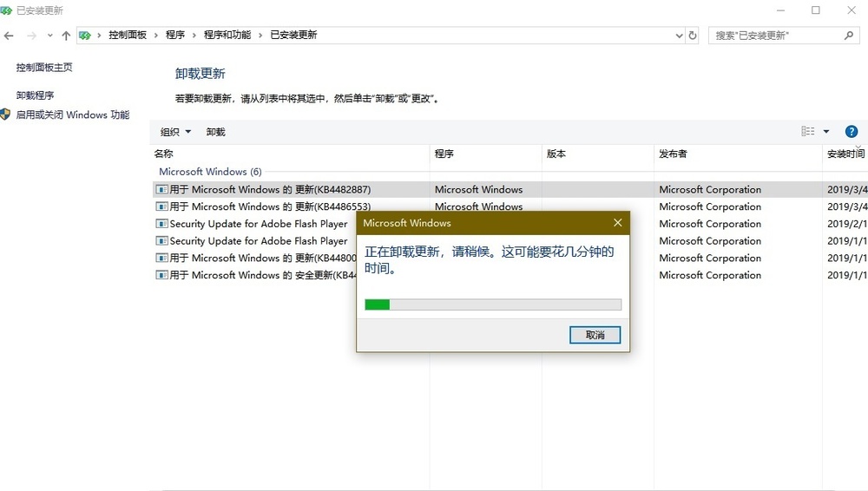Open the recent locations dropdown arrow
This screenshot has height=491, width=868.
pos(49,36)
